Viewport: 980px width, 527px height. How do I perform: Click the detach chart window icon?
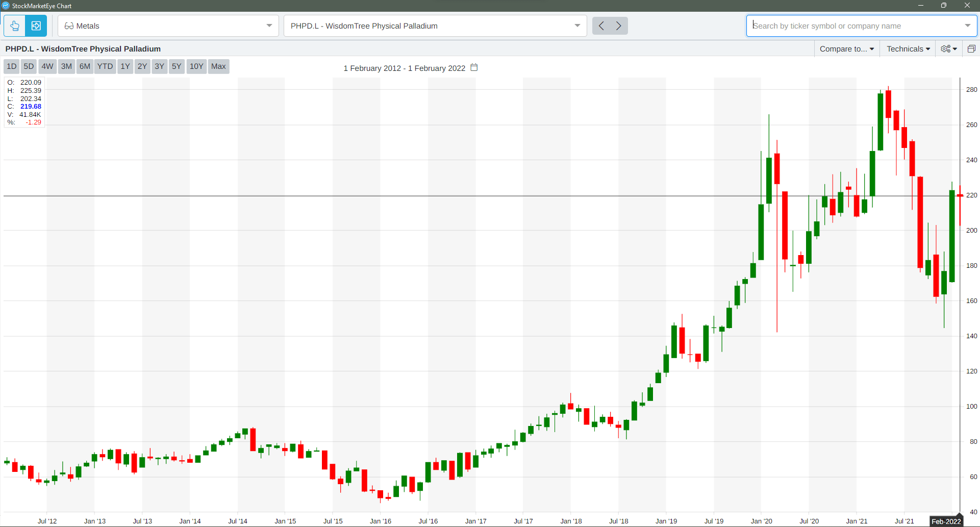pyautogui.click(x=971, y=48)
